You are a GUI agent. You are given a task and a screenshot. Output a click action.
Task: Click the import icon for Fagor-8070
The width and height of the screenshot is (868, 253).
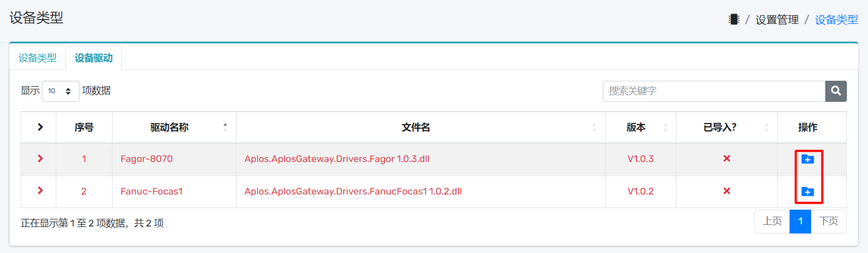tap(807, 159)
